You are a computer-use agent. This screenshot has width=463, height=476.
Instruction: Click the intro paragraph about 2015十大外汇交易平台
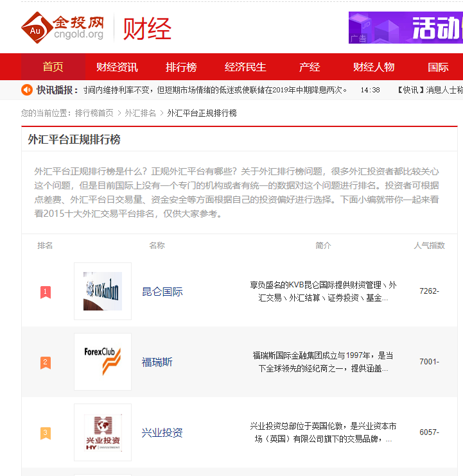(x=236, y=192)
